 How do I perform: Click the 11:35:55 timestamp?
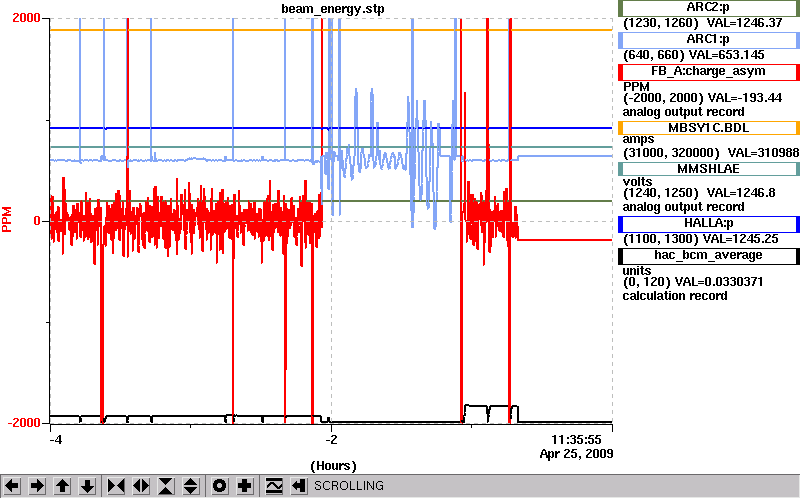[576, 439]
